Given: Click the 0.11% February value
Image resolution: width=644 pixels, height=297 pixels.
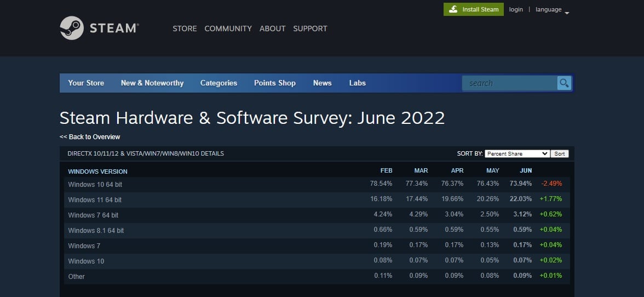Looking at the screenshot, I should (x=383, y=275).
